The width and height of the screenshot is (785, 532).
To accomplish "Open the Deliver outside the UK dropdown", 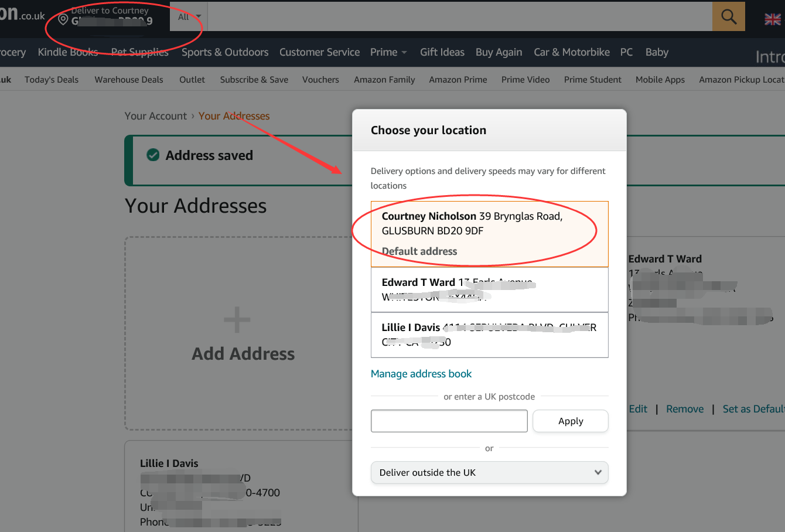I will point(490,473).
